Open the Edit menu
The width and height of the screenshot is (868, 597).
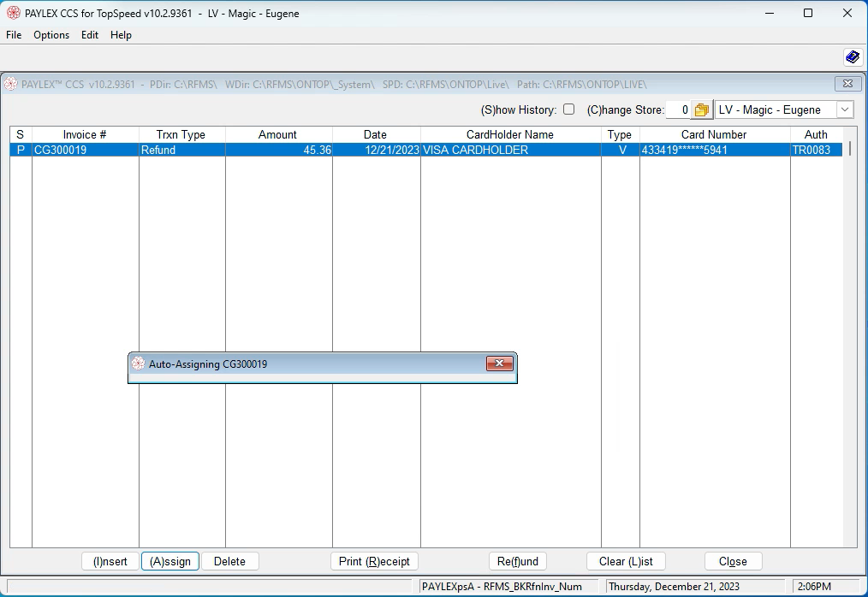(90, 35)
